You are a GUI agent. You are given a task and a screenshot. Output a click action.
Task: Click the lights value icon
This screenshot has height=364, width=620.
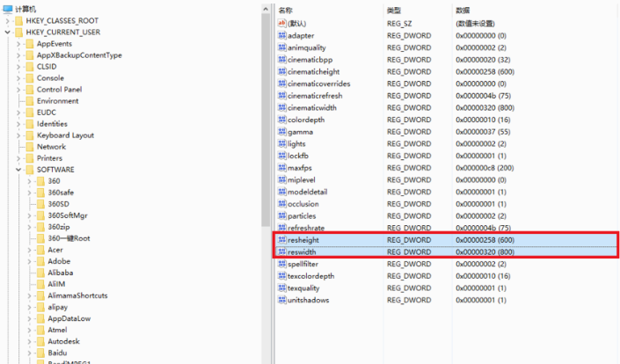coord(282,143)
